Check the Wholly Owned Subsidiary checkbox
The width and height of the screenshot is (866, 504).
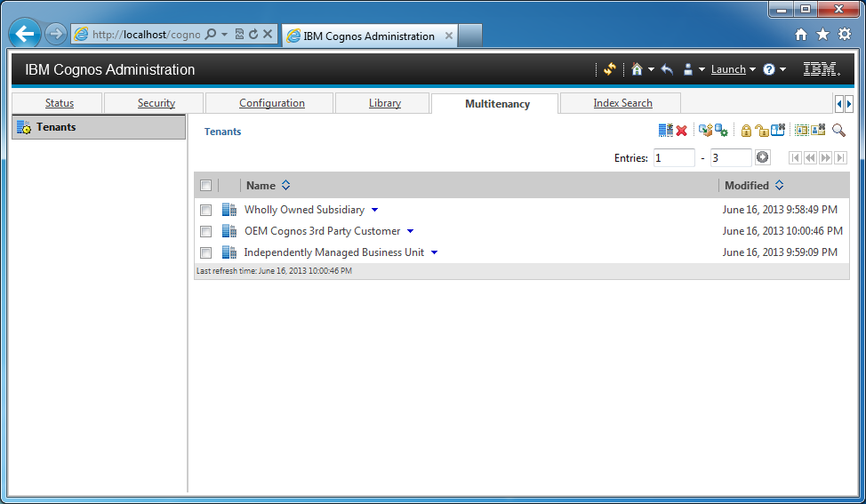click(206, 211)
